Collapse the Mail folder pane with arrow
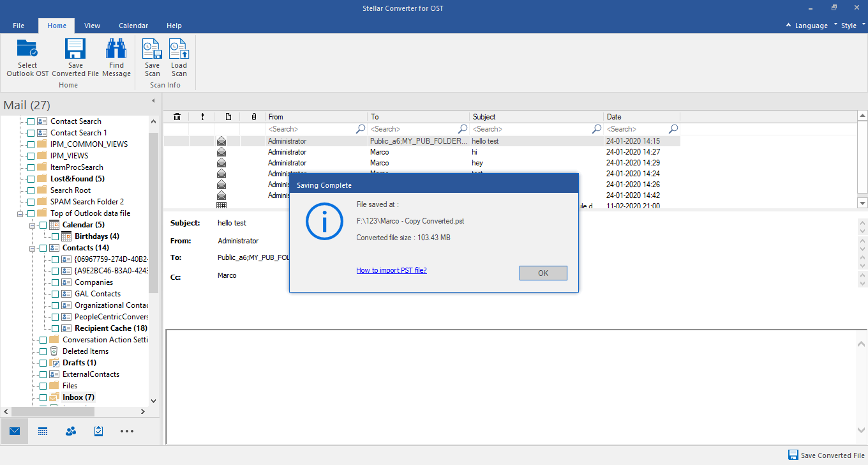Image resolution: width=868 pixels, height=465 pixels. click(153, 101)
